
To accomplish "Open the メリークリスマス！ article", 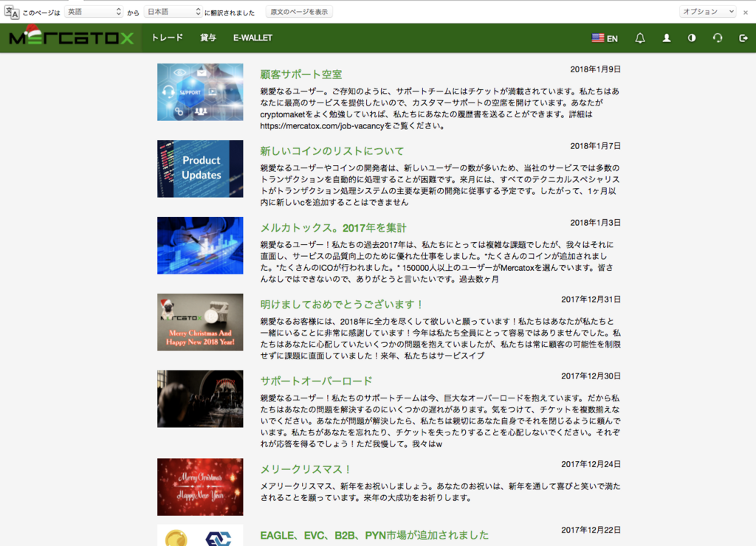I will [306, 469].
